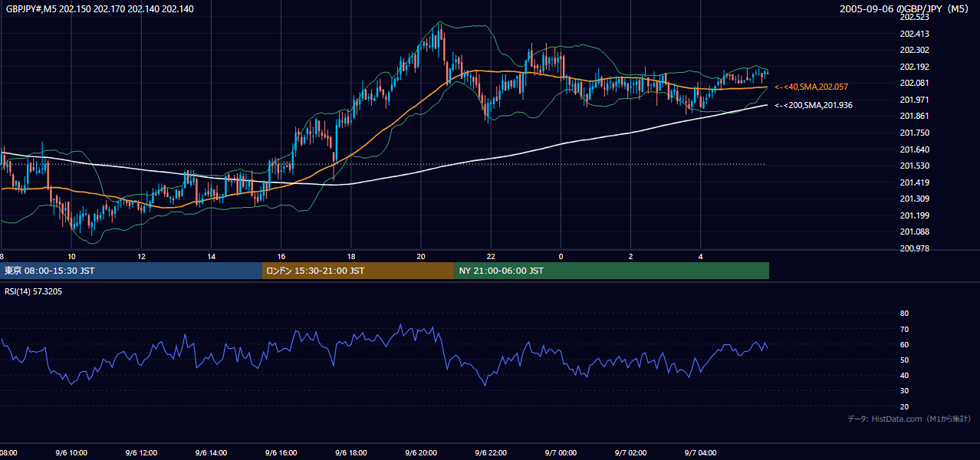This screenshot has width=980, height=460.
Task: Click price axis value 201.199
Action: [x=915, y=215]
